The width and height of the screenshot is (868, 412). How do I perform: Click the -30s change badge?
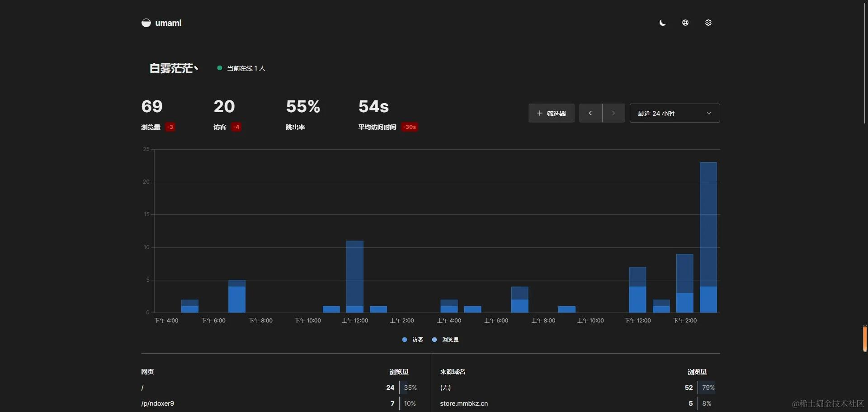[x=410, y=127]
